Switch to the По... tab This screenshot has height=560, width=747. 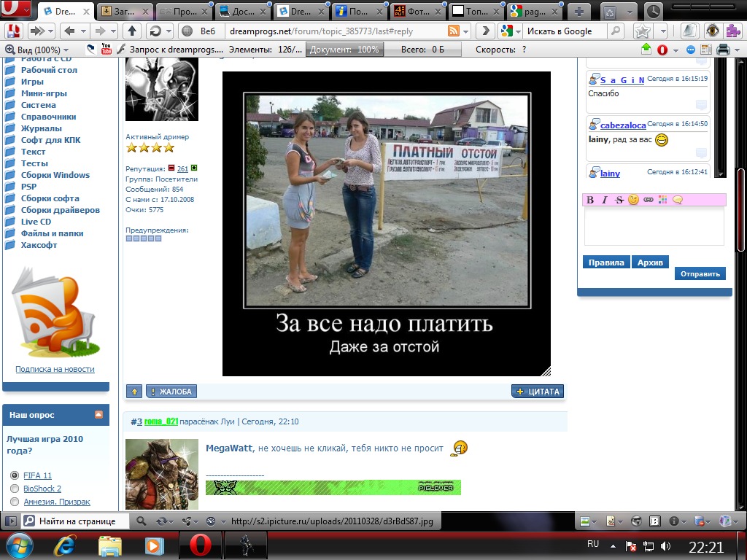(x=359, y=12)
